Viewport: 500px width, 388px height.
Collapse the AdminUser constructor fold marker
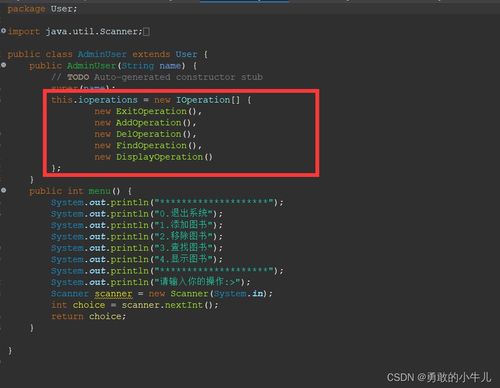tap(3, 65)
